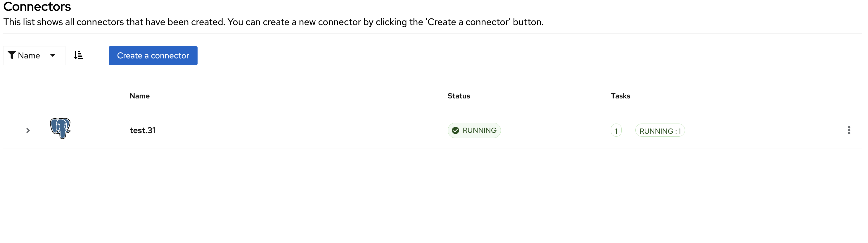Click the RUNNING status badge

tap(474, 130)
